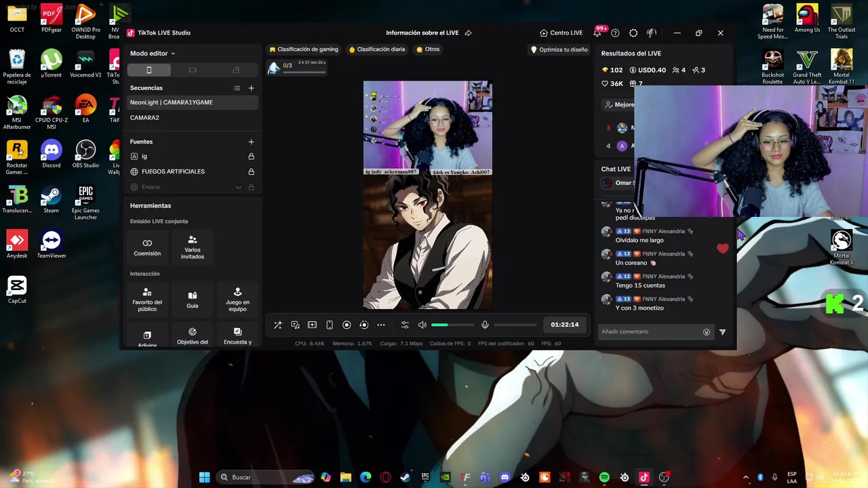Click the mobile preview icon in toolbar

point(330,325)
